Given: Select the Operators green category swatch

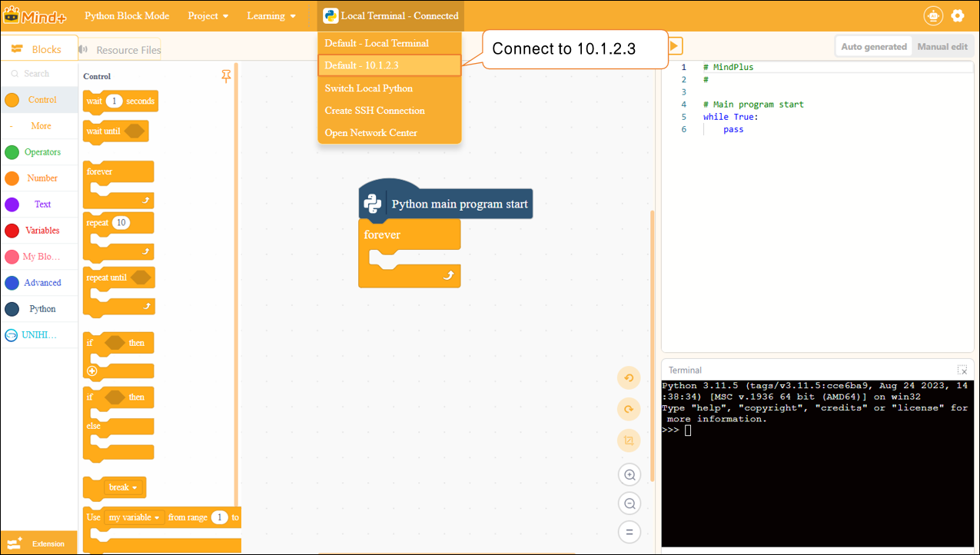Looking at the screenshot, I should (12, 152).
